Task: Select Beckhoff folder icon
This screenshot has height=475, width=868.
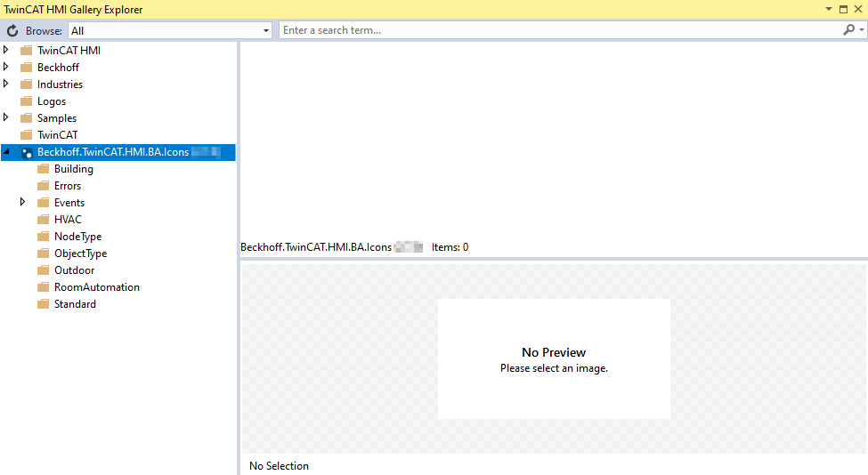Action: [x=26, y=68]
